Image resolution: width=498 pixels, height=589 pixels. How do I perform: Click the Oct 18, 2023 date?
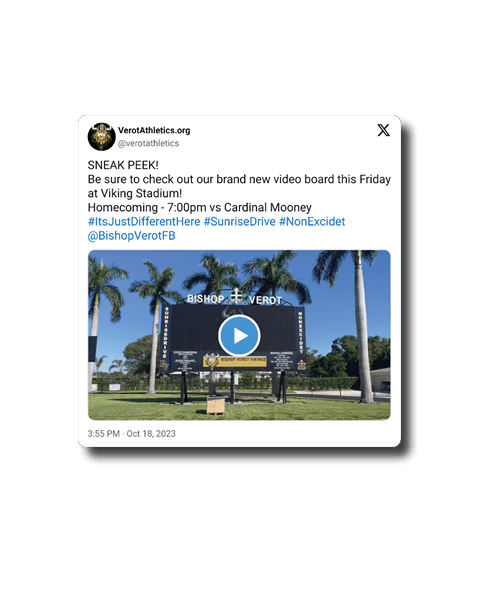pos(151,433)
